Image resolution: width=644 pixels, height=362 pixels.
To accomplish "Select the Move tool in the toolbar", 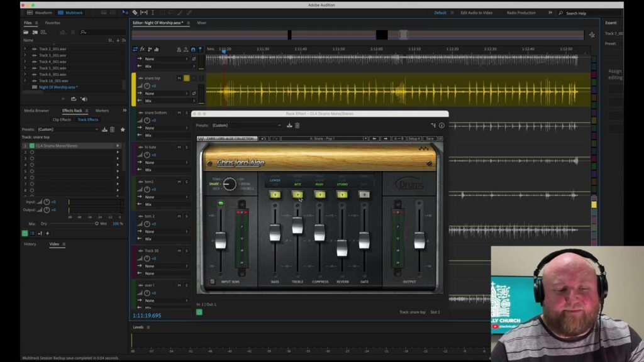I will 125,12.
